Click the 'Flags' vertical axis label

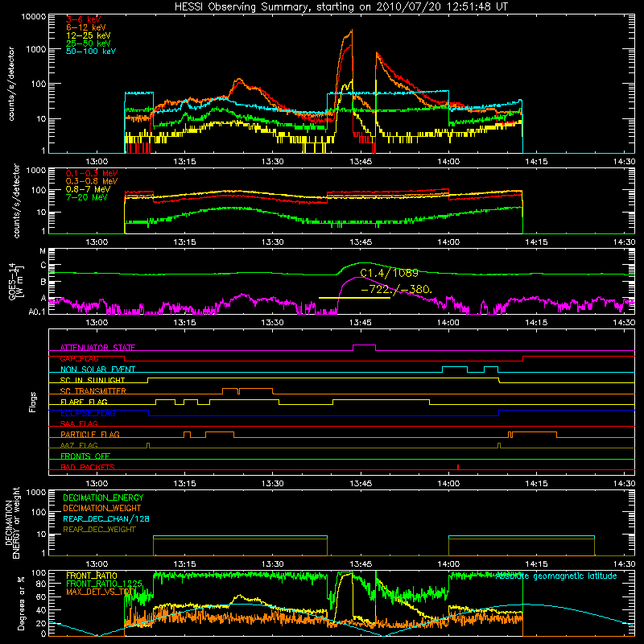pyautogui.click(x=32, y=402)
